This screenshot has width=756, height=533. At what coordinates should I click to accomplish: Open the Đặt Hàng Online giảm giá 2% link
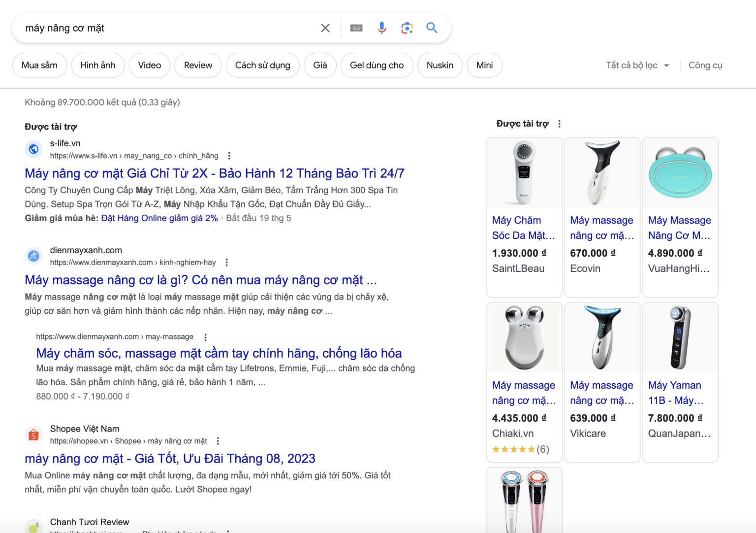tap(159, 218)
